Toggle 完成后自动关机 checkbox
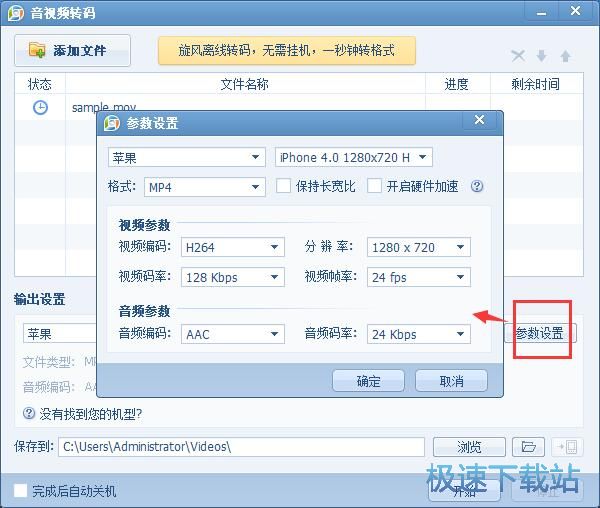This screenshot has width=600, height=508. [x=20, y=491]
